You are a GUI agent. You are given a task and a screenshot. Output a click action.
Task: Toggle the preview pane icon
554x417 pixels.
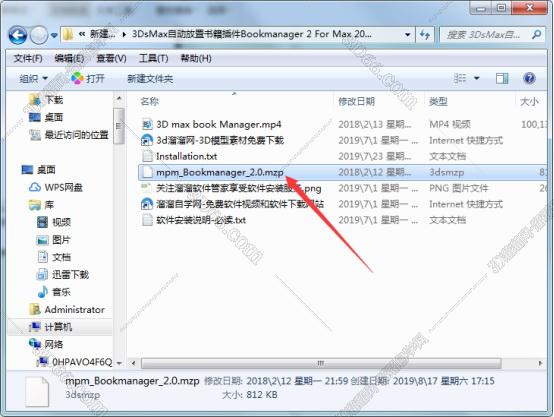pos(502,78)
